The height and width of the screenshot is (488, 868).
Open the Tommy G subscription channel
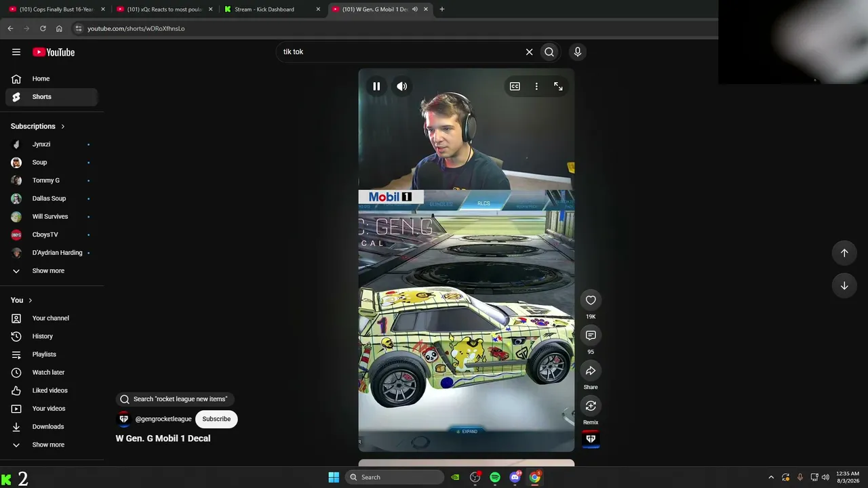[x=52, y=180]
